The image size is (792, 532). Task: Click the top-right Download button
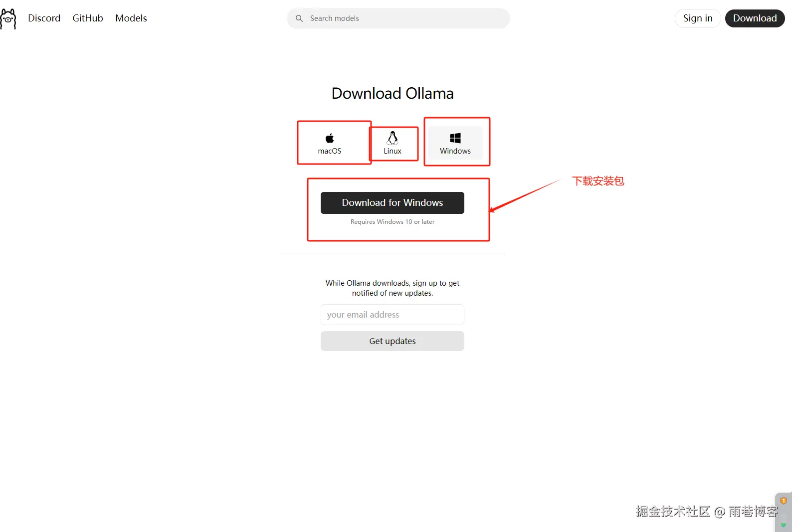coord(755,18)
